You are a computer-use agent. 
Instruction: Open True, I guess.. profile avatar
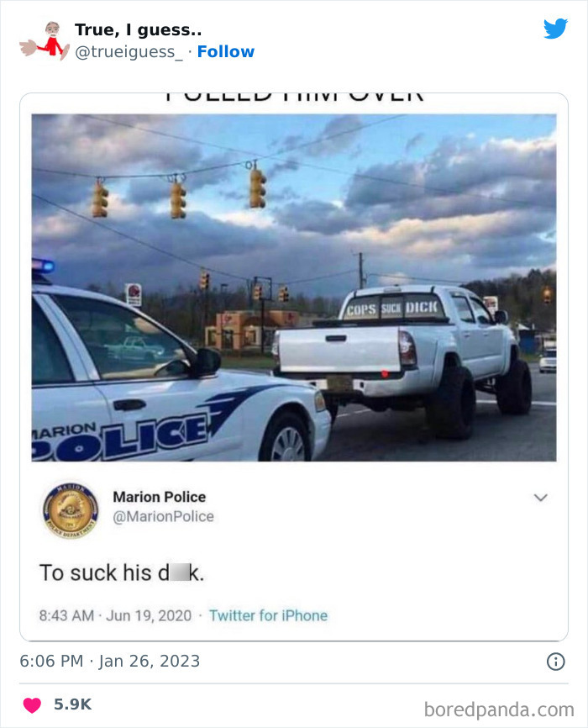(45, 40)
